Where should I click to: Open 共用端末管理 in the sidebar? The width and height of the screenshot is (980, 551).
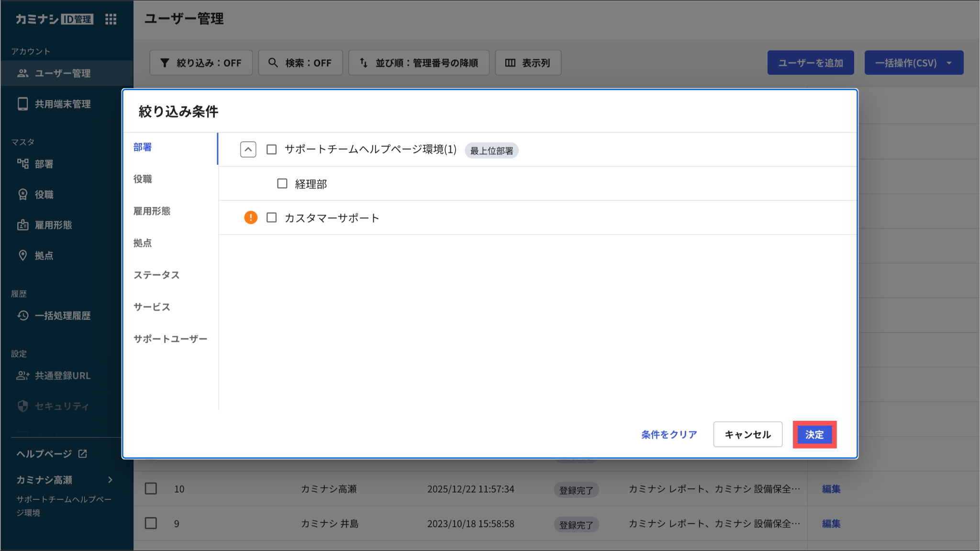coord(62,104)
